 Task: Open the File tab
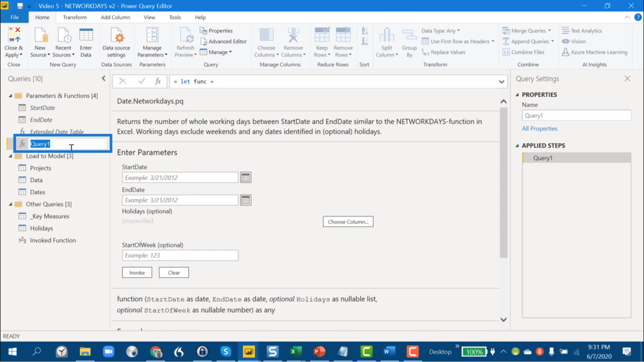click(14, 17)
